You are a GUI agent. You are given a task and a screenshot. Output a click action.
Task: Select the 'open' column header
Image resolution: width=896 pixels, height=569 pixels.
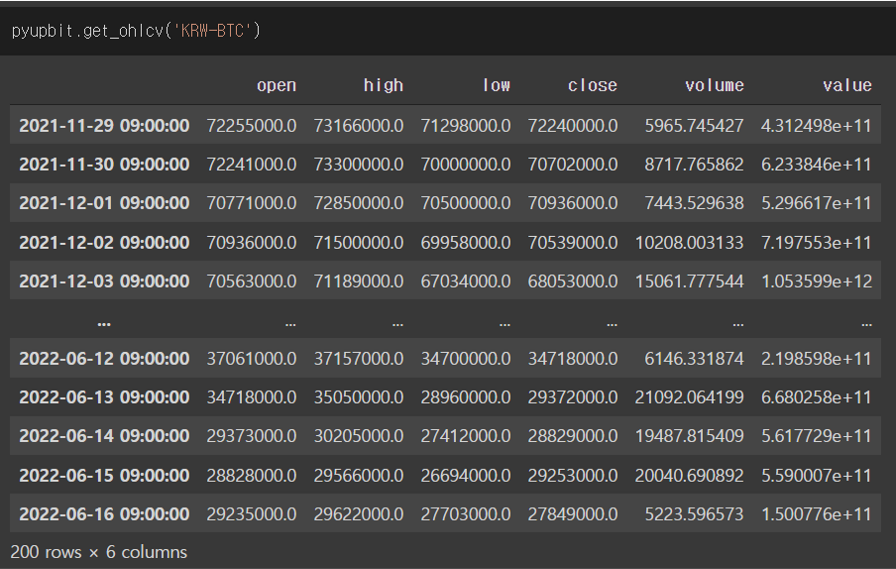pyautogui.click(x=277, y=86)
